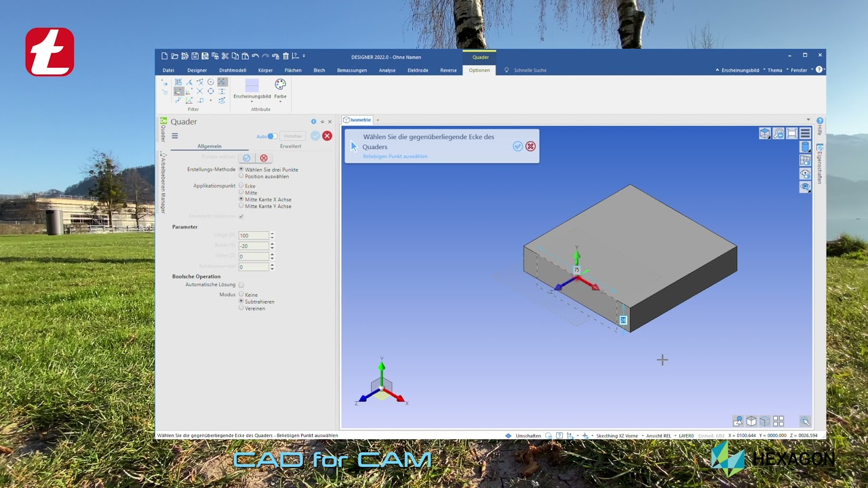
Task: Adjust the Länge (X) stepper arrows
Action: pyautogui.click(x=272, y=235)
